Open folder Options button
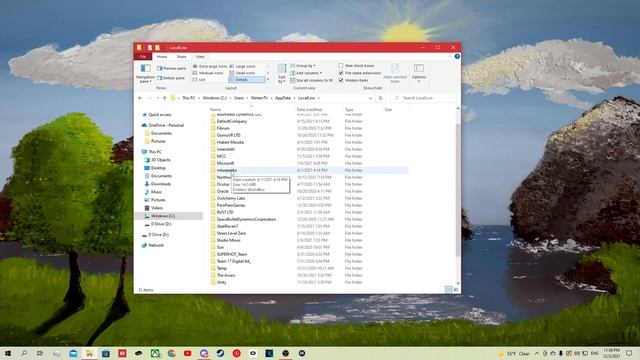Screen dimensions: 640x360 pyautogui.click(x=419, y=73)
